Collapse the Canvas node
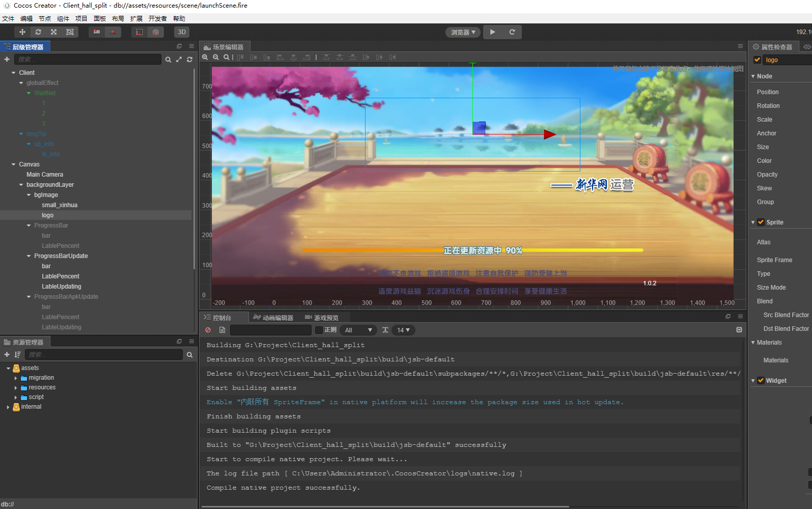 pyautogui.click(x=13, y=164)
